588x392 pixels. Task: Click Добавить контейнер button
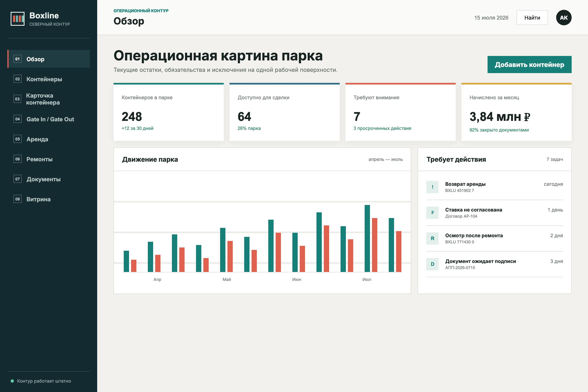529,65
